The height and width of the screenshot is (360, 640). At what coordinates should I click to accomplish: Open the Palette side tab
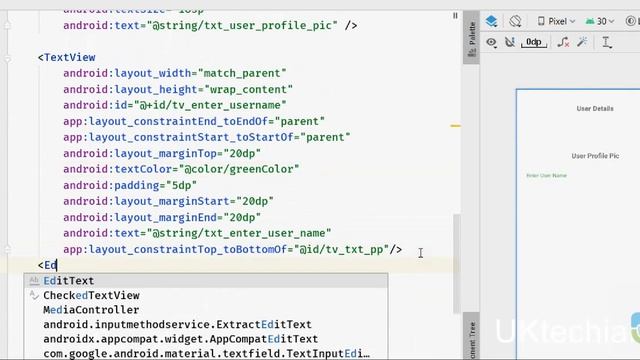click(x=471, y=39)
